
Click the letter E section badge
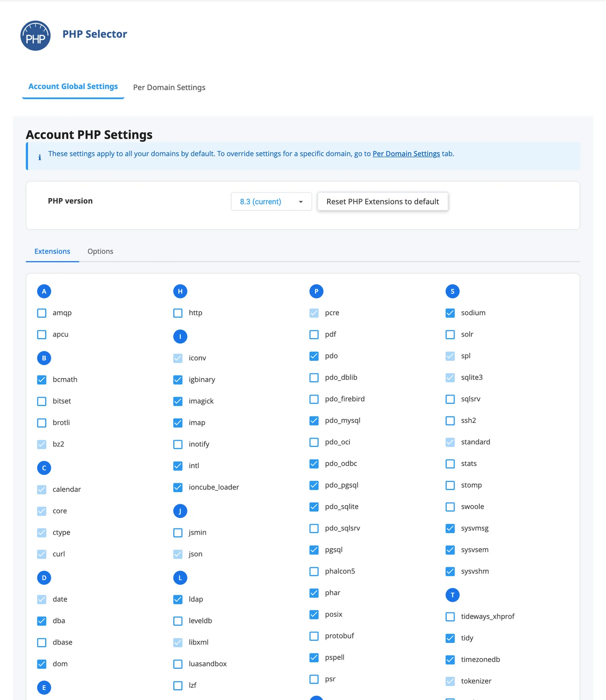click(x=44, y=688)
